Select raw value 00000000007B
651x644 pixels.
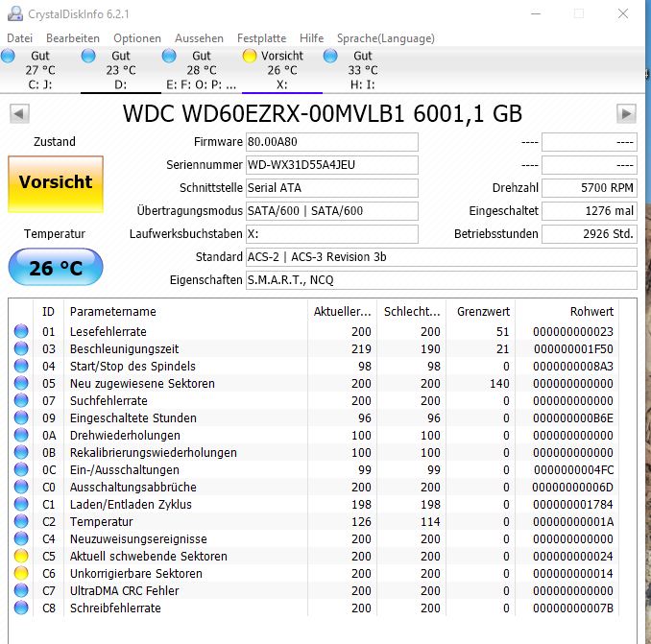pos(573,608)
